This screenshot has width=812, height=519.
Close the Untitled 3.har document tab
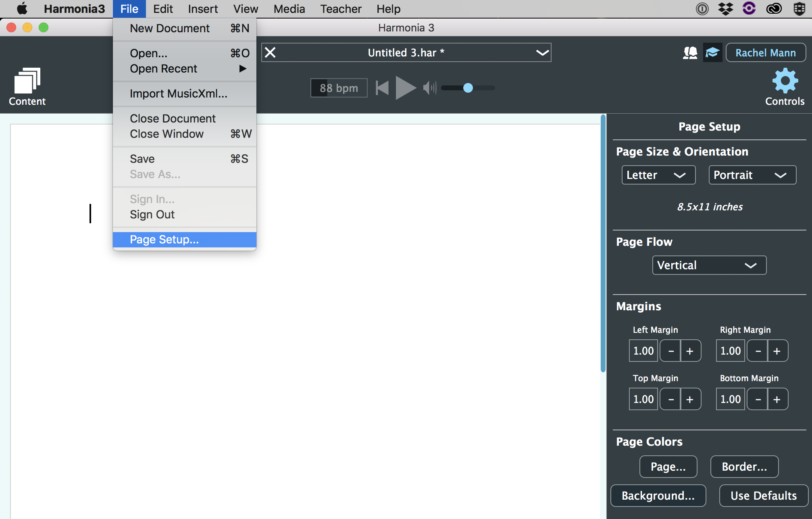coord(270,52)
